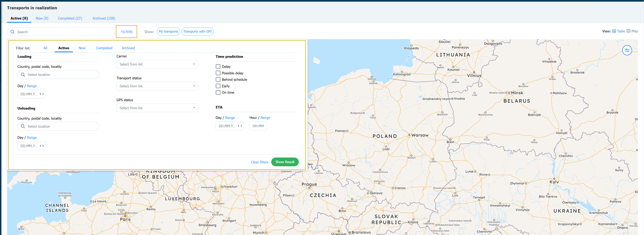Click the FILTERS button
This screenshot has width=644, height=235.
126,32
